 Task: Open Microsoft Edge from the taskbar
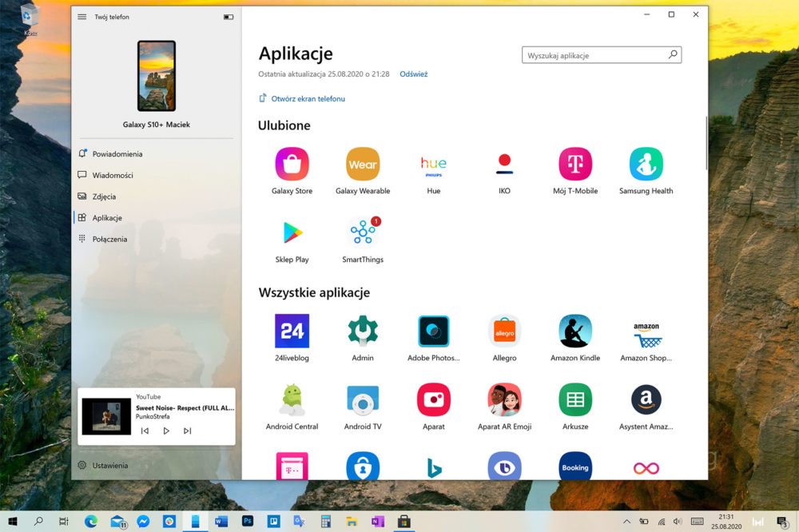(91, 522)
